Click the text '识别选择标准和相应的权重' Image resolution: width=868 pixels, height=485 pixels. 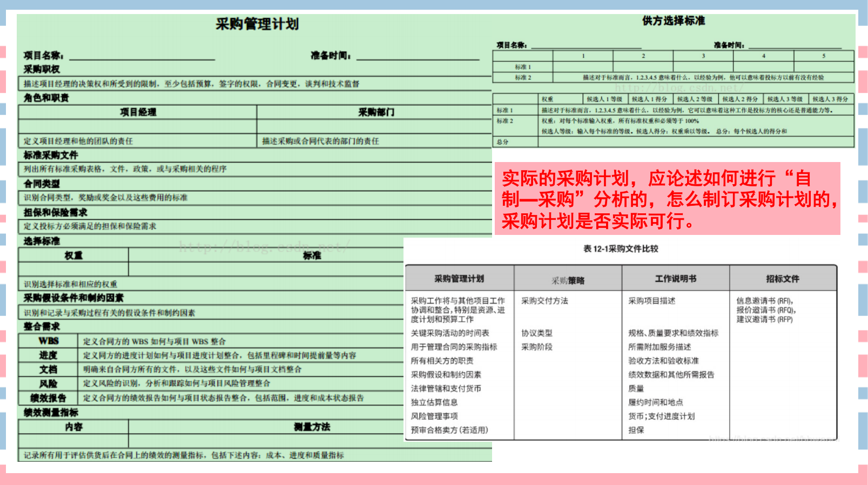pyautogui.click(x=70, y=284)
